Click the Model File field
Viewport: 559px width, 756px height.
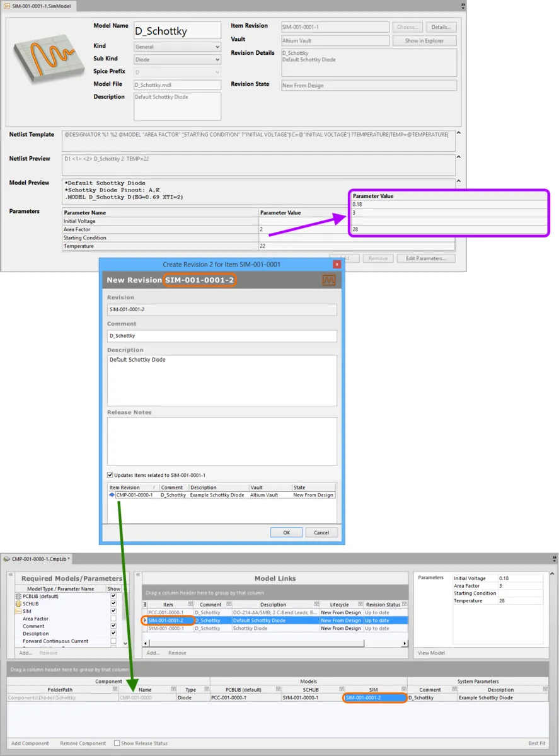tap(177, 85)
